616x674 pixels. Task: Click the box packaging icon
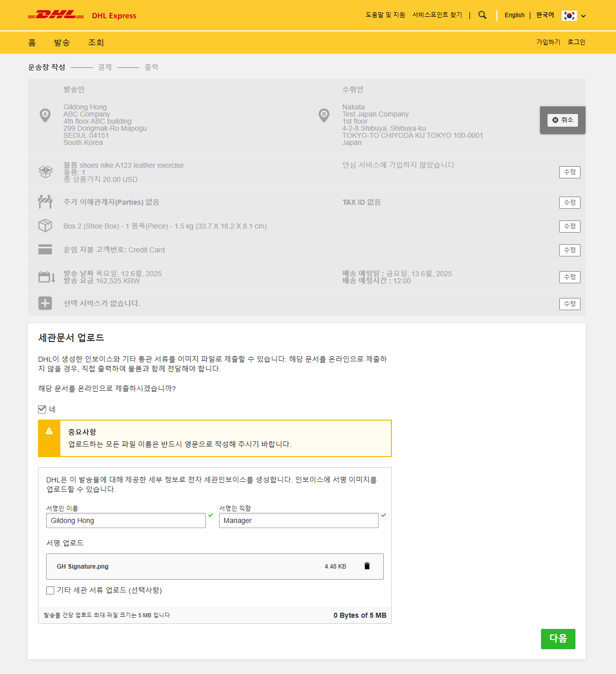tap(45, 226)
